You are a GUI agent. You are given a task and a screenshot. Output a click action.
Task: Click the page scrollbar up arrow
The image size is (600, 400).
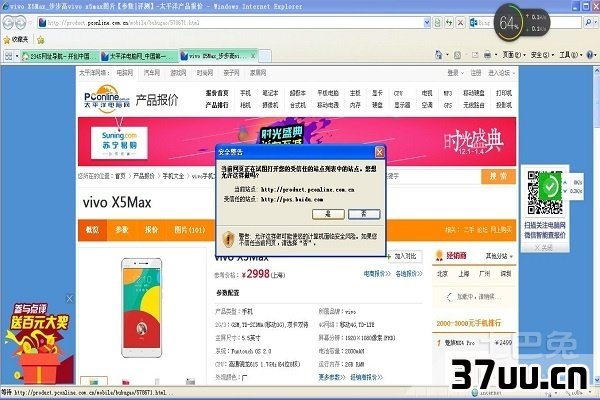[597, 71]
